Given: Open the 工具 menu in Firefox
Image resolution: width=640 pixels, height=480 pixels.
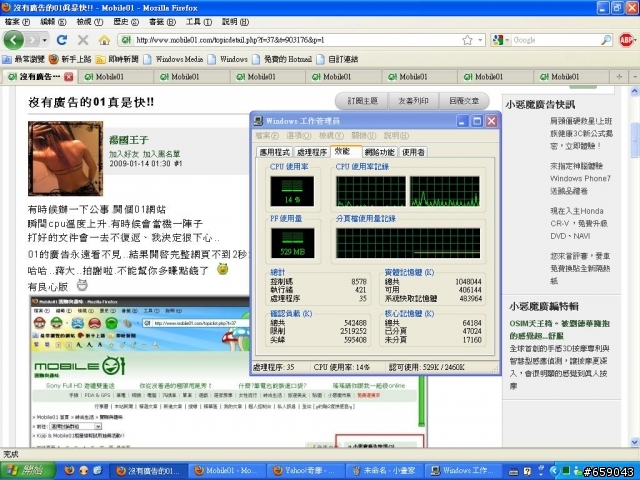Looking at the screenshot, I should click(x=199, y=22).
